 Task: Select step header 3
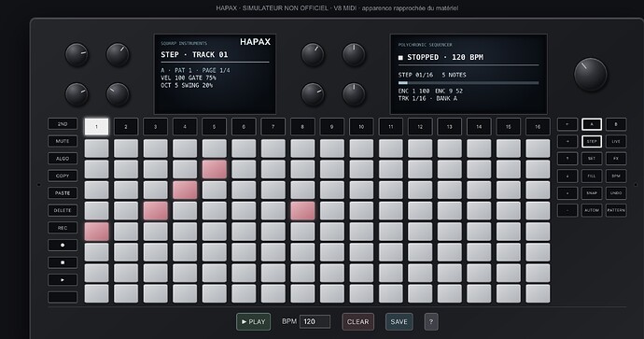(x=155, y=127)
